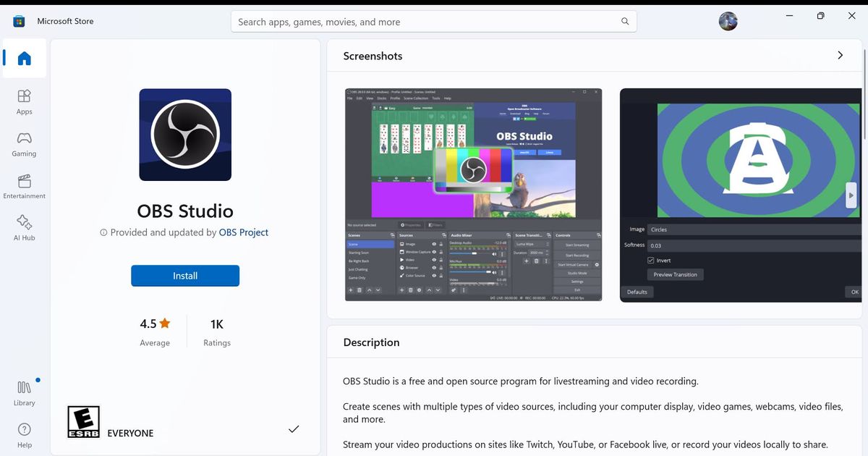Open the Gaming section

pos(25,143)
